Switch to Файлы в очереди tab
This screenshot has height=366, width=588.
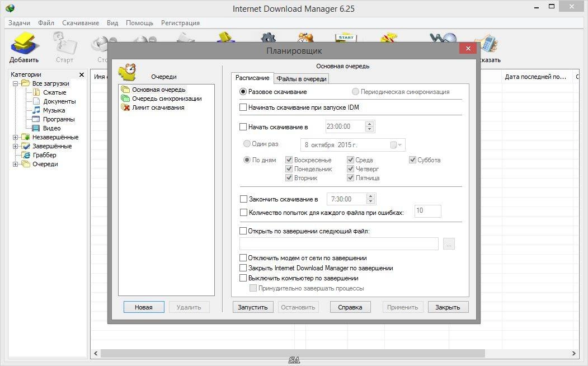(302, 79)
